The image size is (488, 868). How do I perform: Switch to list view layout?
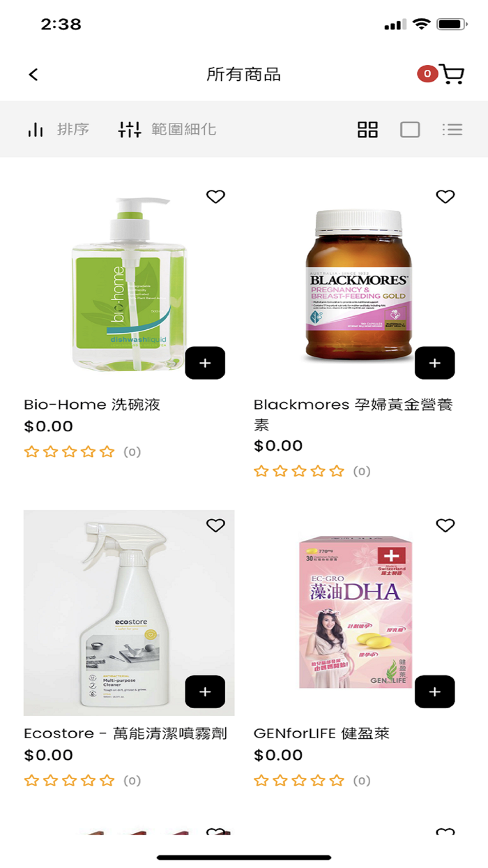click(x=452, y=130)
